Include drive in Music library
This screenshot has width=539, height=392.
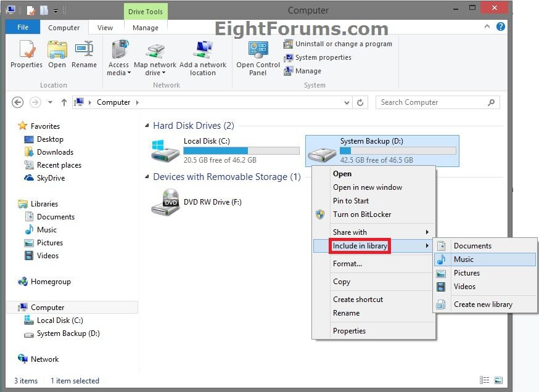pyautogui.click(x=485, y=259)
